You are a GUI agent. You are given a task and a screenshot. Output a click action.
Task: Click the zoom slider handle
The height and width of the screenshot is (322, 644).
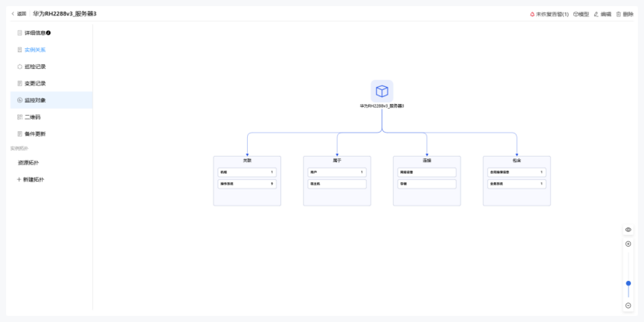[628, 283]
